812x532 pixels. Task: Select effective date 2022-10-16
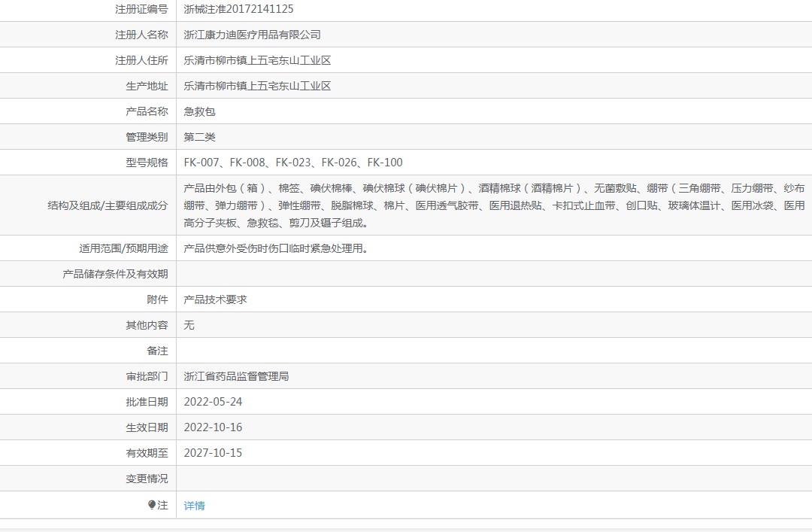[x=213, y=427]
